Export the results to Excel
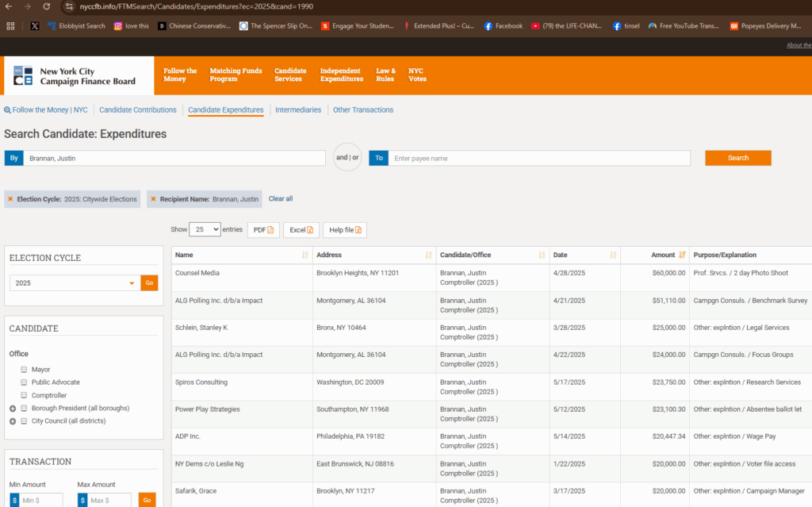812x507 pixels. [301, 230]
